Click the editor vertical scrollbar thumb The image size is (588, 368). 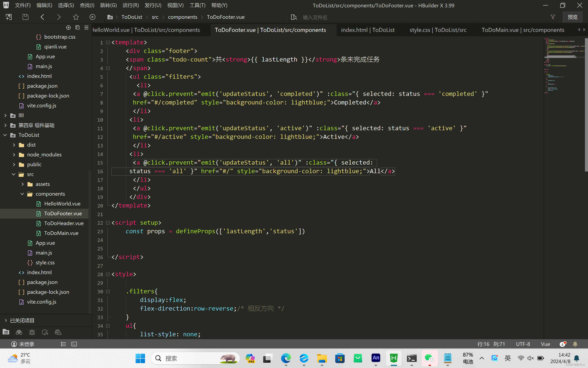click(586, 105)
